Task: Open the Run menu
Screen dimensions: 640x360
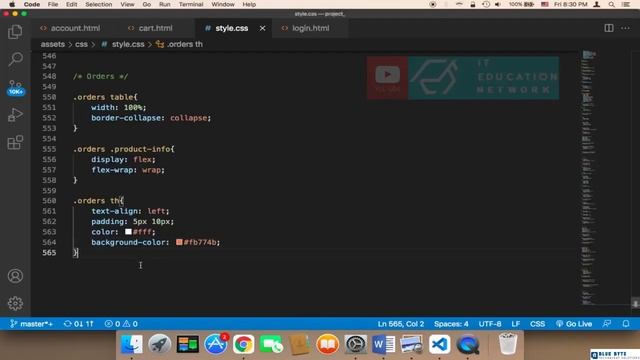Action: coord(164,4)
